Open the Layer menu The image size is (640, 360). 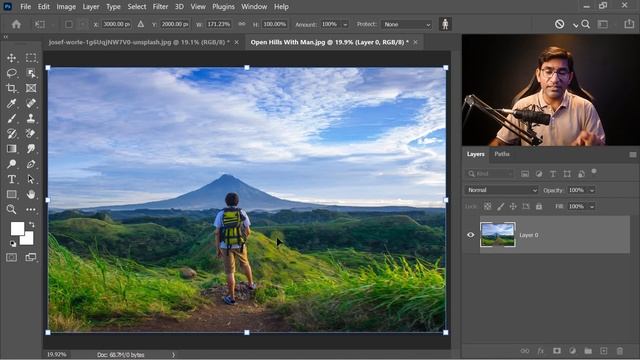click(91, 7)
